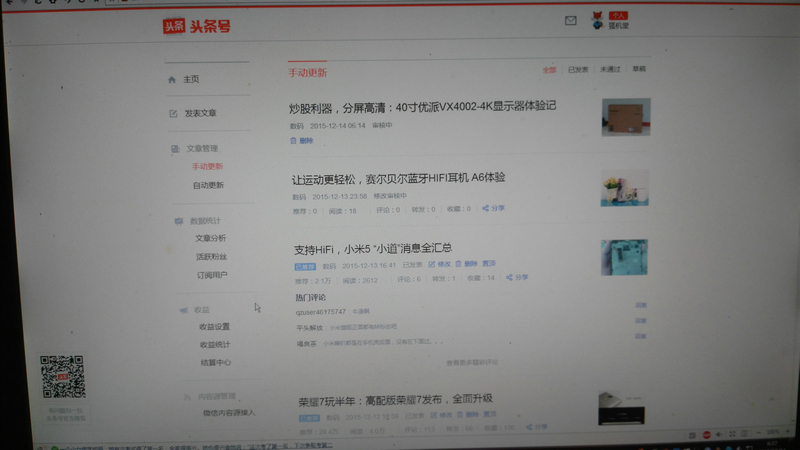Open 收益统计 in the sidebar
800x450 pixels.
tap(215, 344)
